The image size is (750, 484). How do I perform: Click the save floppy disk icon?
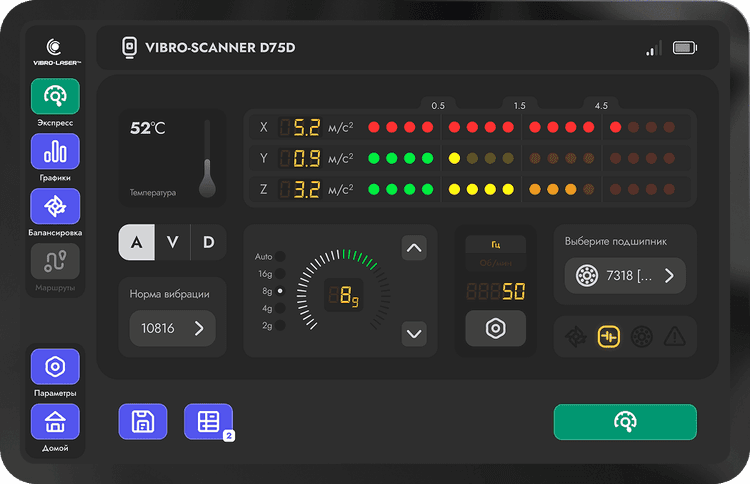click(x=143, y=421)
